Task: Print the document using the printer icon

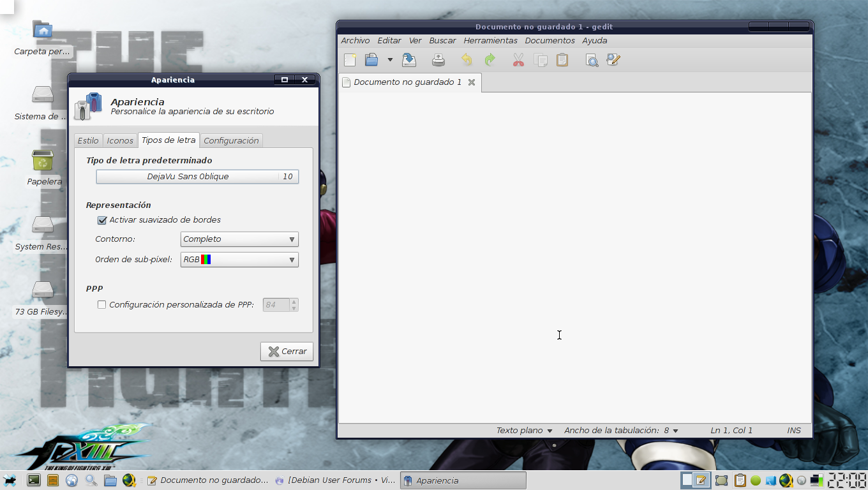Action: point(438,60)
